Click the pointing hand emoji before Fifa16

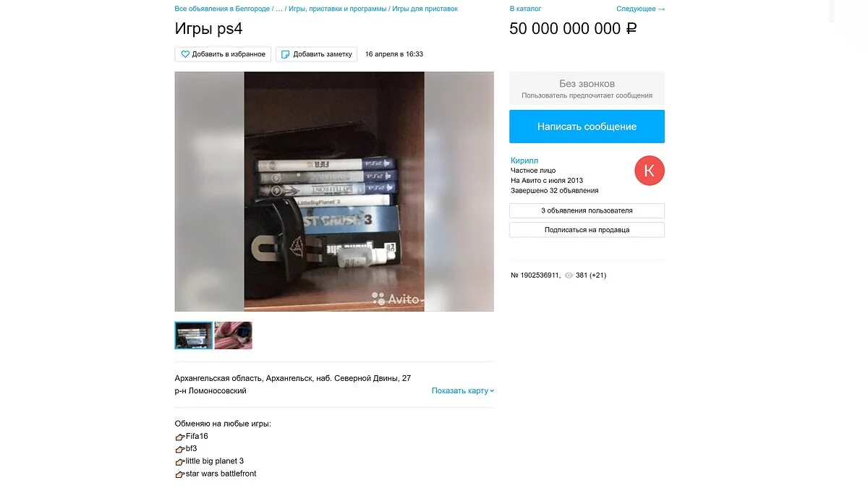180,437
